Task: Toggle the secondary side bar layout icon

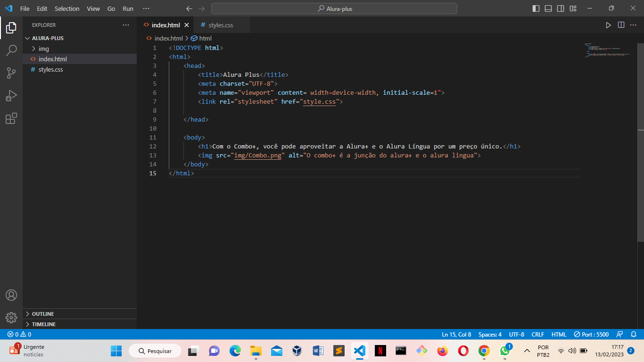Action: [x=561, y=8]
